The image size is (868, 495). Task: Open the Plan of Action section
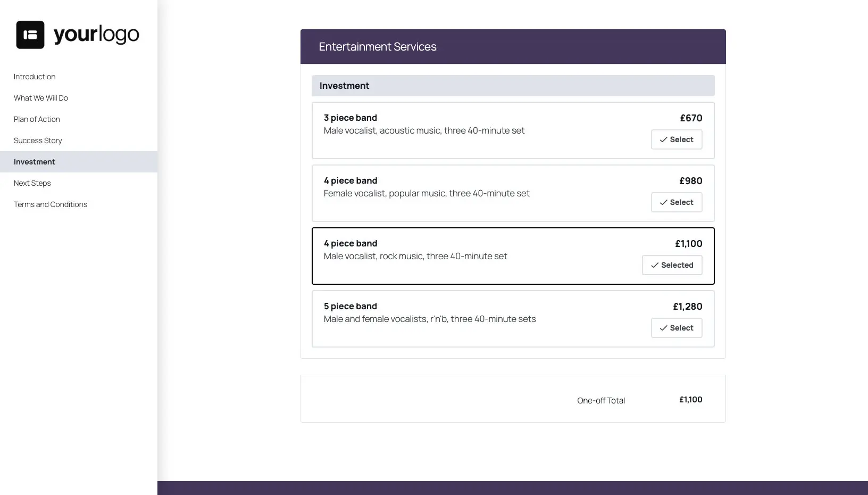pyautogui.click(x=36, y=119)
